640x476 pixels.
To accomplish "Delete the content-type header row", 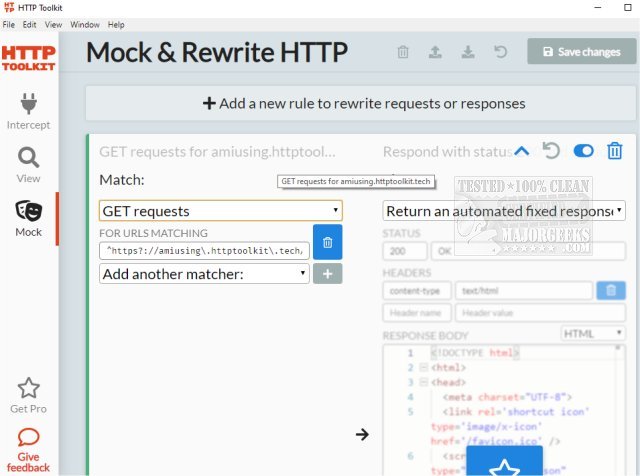I will click(611, 291).
